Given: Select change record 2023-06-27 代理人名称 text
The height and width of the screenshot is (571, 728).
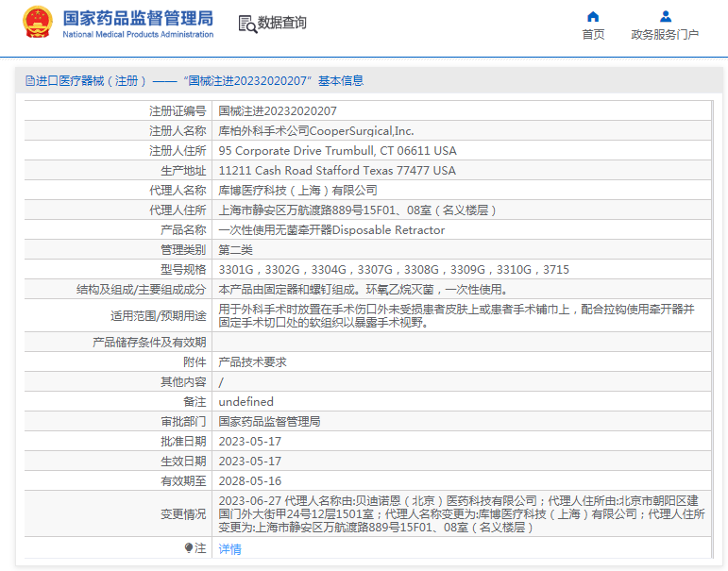Looking at the screenshot, I should click(462, 514).
